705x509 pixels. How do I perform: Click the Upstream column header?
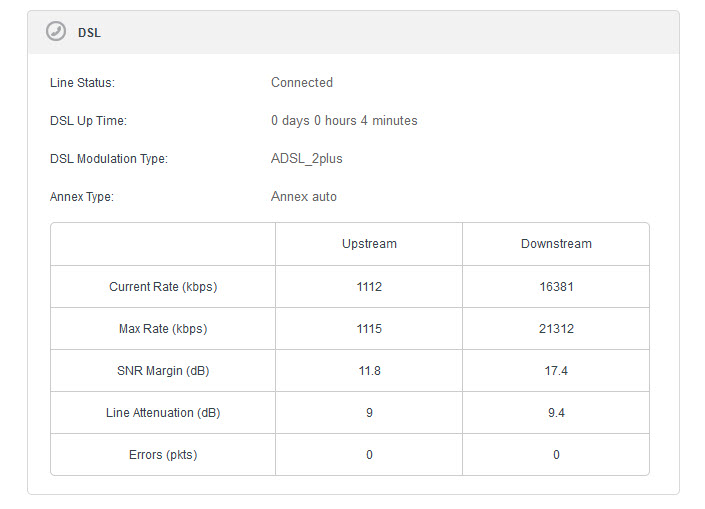coord(369,244)
